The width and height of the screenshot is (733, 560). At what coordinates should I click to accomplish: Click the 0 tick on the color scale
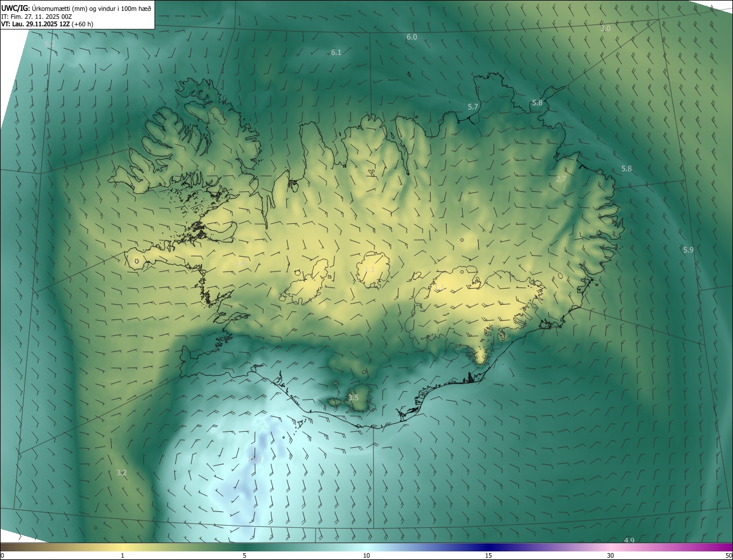2,555
